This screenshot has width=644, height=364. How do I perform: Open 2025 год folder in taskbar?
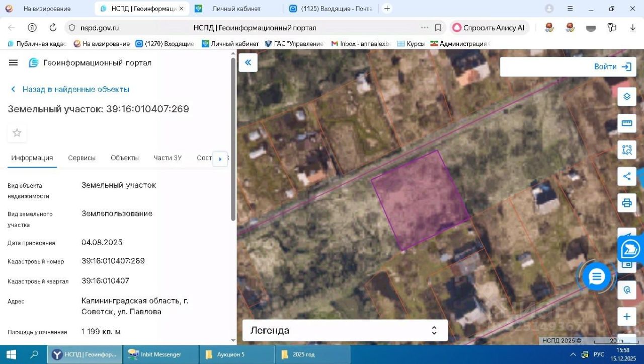click(x=313, y=354)
